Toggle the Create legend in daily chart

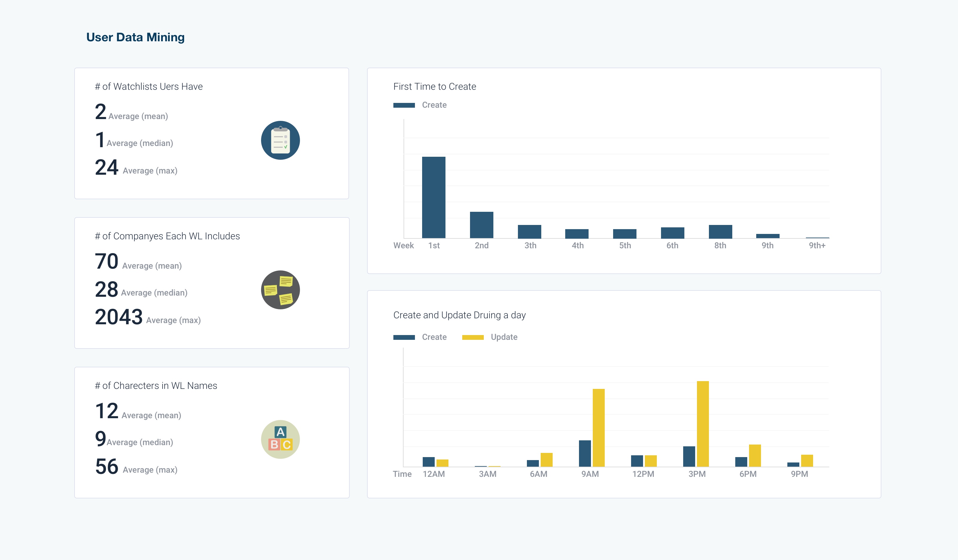(434, 337)
